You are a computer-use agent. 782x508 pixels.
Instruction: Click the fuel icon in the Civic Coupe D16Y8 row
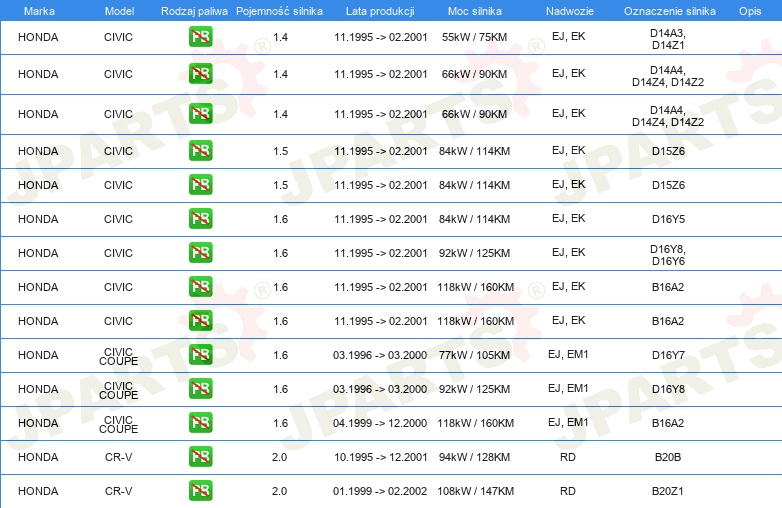[200, 389]
